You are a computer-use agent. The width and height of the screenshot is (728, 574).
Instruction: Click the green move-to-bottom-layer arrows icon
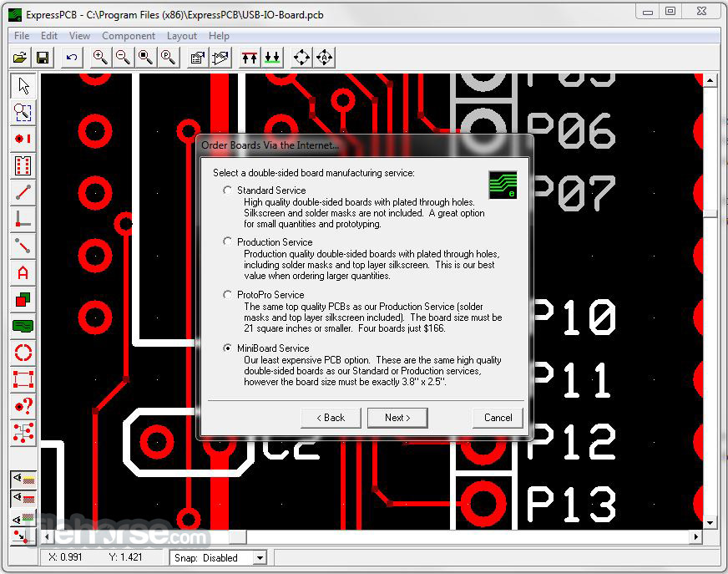point(272,58)
